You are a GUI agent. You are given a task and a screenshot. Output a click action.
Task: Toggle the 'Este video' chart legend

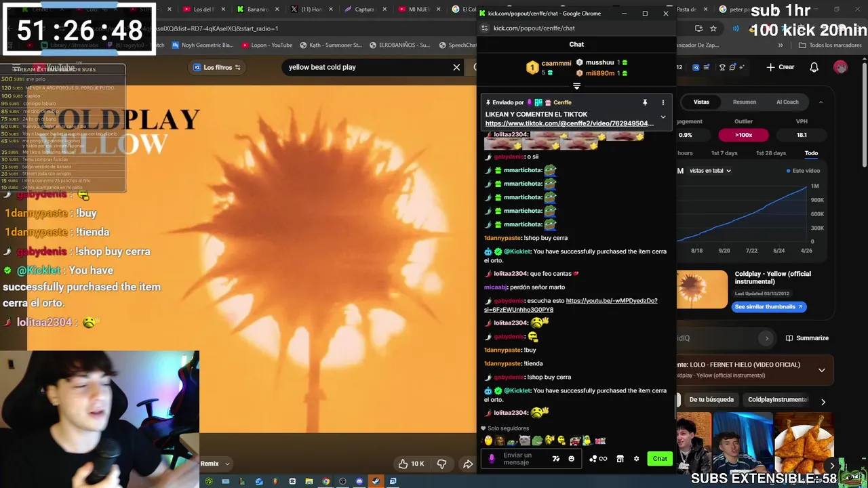pos(803,171)
